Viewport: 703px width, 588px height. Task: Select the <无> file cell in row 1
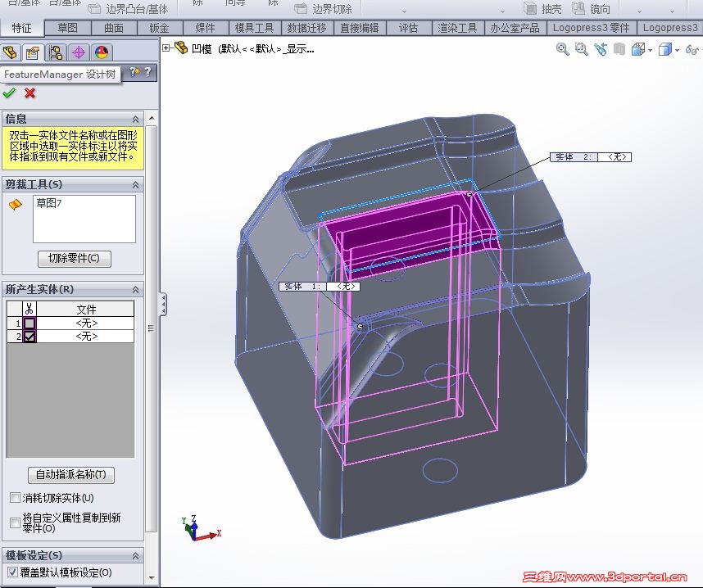pyautogui.click(x=85, y=323)
